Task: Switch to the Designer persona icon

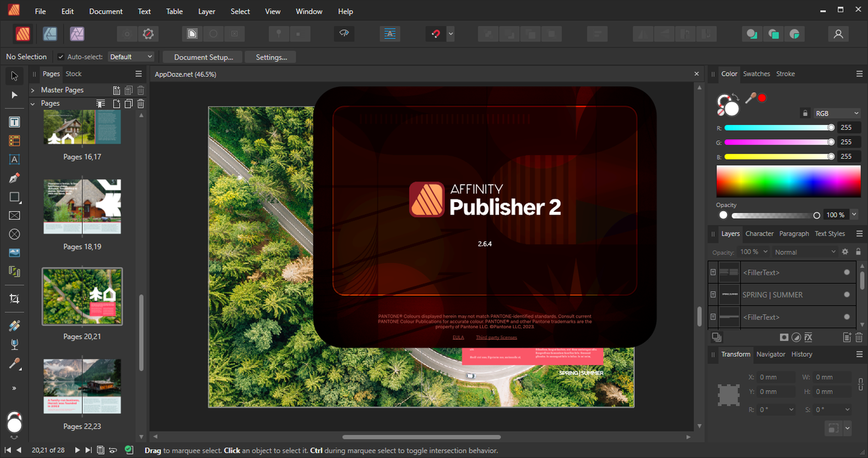Action: (50, 33)
